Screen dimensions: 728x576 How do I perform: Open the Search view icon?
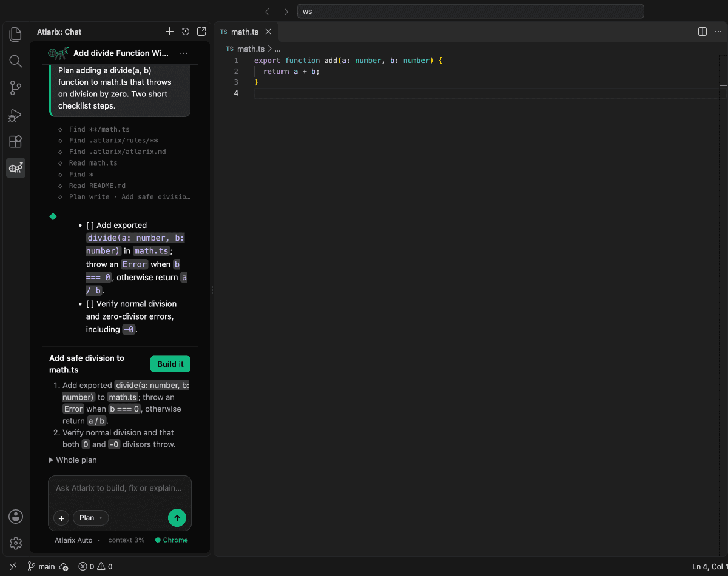click(x=16, y=61)
